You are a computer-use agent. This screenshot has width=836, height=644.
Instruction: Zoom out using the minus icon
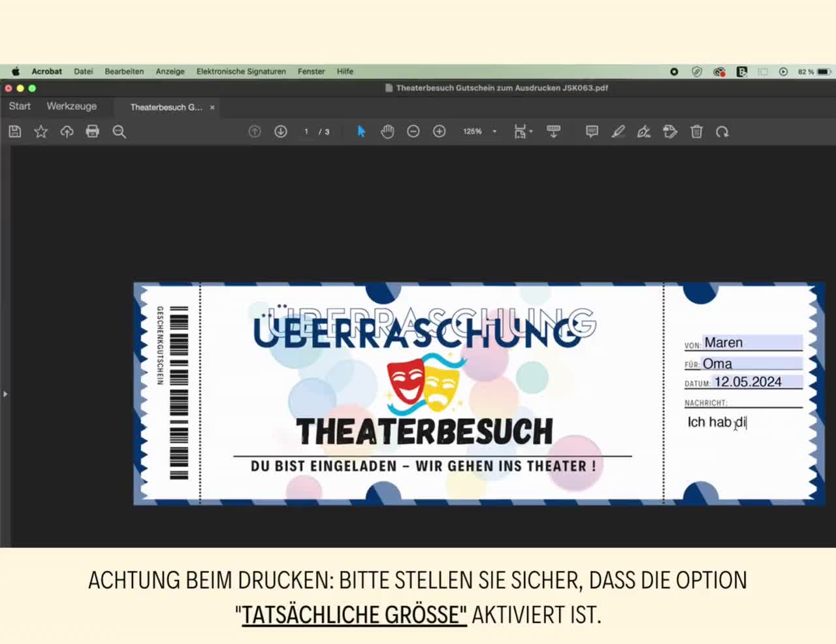(x=413, y=131)
